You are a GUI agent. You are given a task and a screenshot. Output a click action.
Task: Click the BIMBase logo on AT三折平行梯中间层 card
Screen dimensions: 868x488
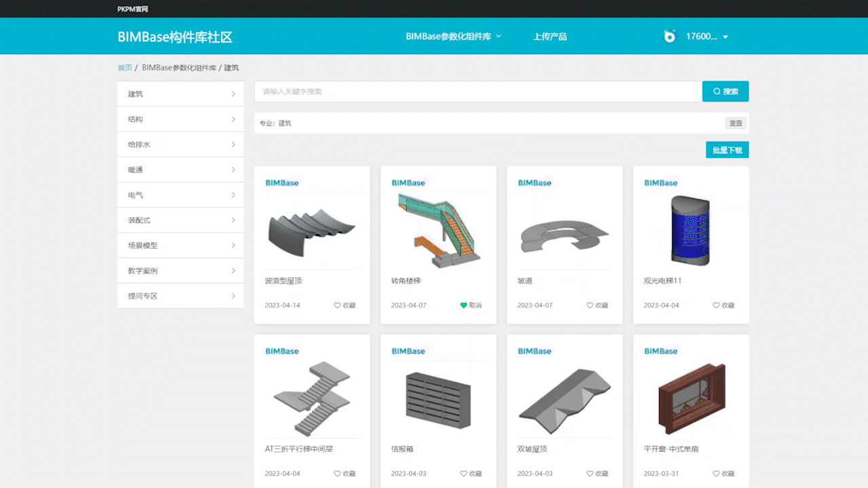coord(282,351)
